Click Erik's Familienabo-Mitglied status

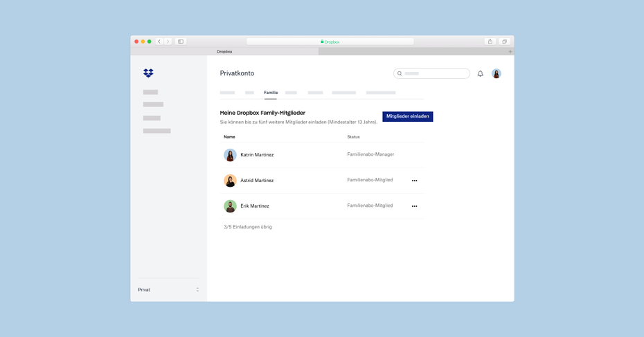(370, 206)
